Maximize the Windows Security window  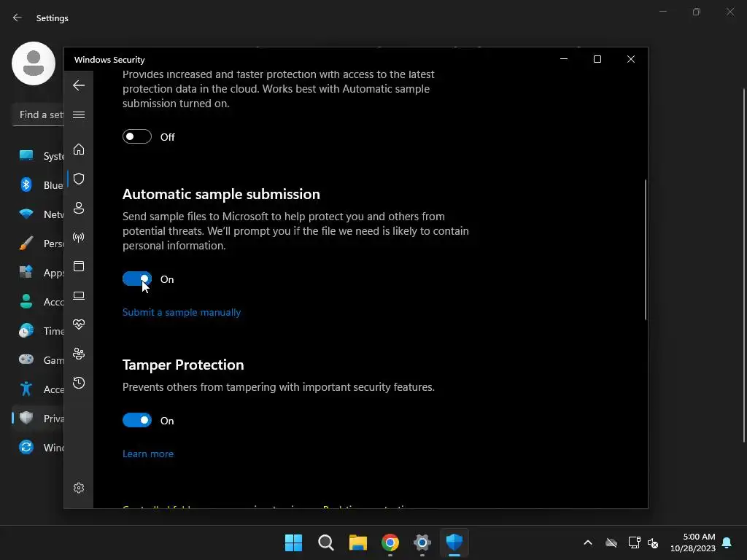(x=597, y=59)
